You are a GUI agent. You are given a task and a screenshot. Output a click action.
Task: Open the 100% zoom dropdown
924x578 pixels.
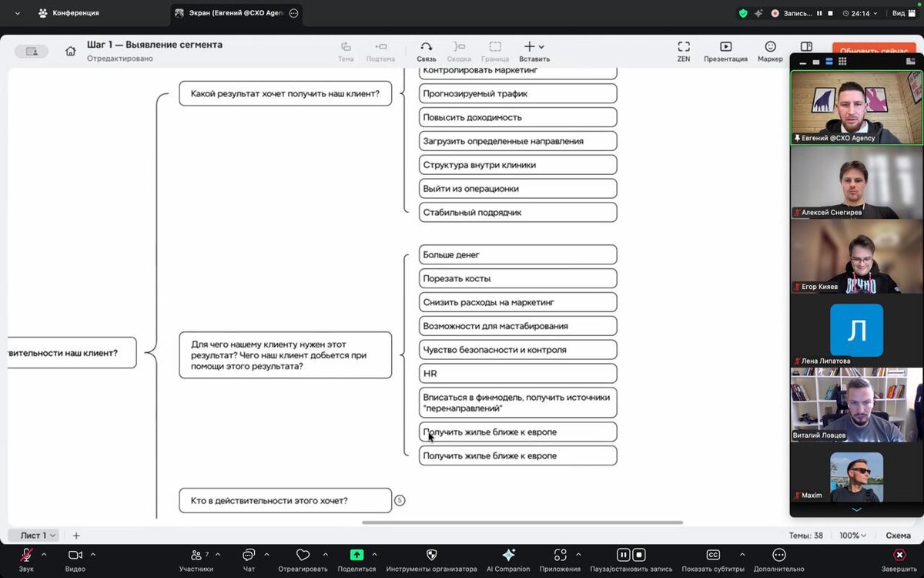click(852, 536)
